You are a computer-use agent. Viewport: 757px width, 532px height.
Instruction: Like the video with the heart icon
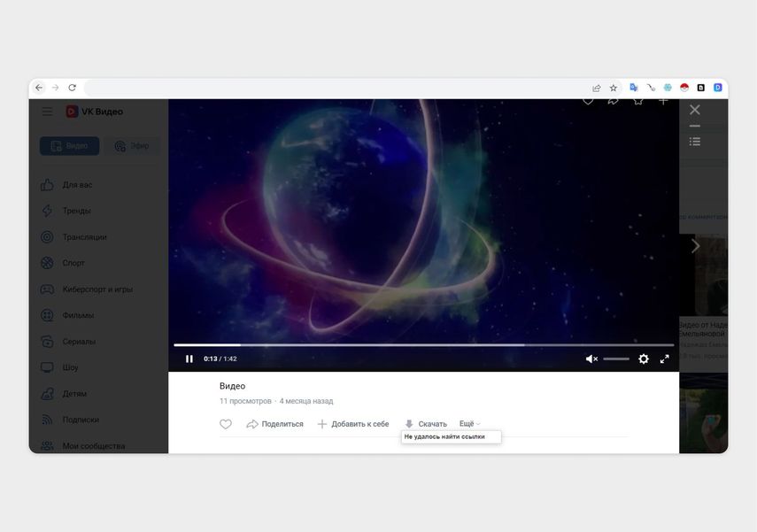coord(226,424)
